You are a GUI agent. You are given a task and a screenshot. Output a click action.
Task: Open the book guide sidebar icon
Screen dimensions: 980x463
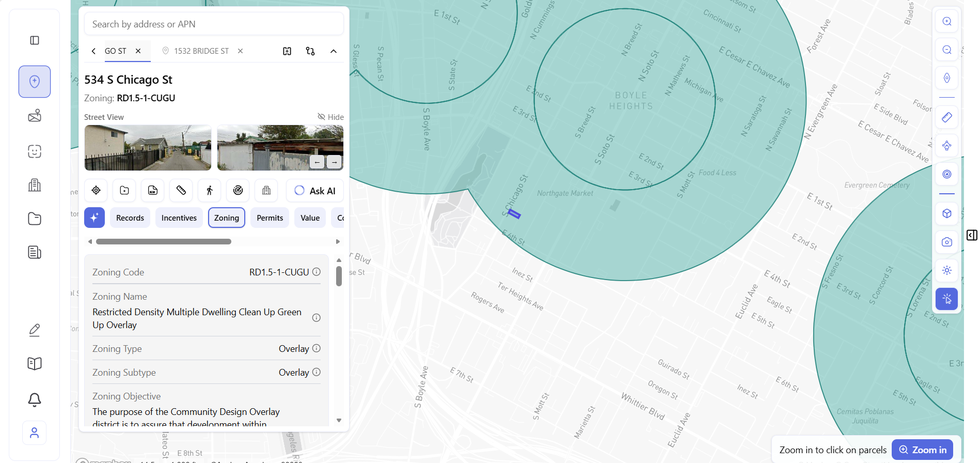point(35,363)
